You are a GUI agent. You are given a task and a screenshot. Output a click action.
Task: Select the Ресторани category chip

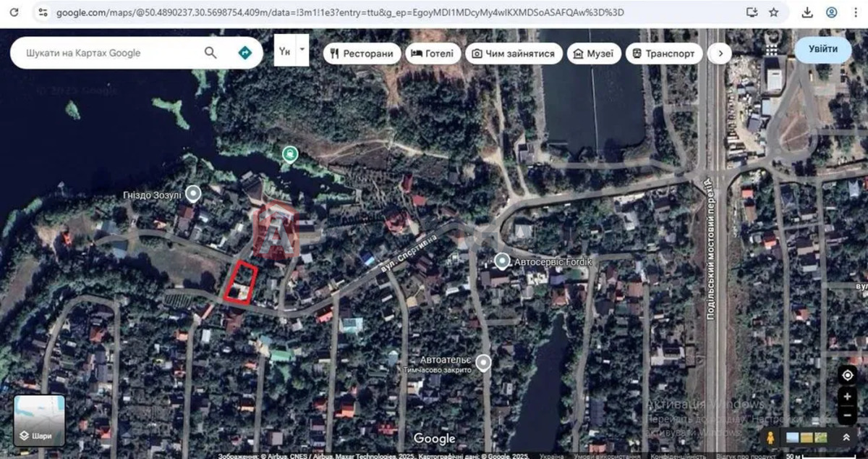pos(362,54)
